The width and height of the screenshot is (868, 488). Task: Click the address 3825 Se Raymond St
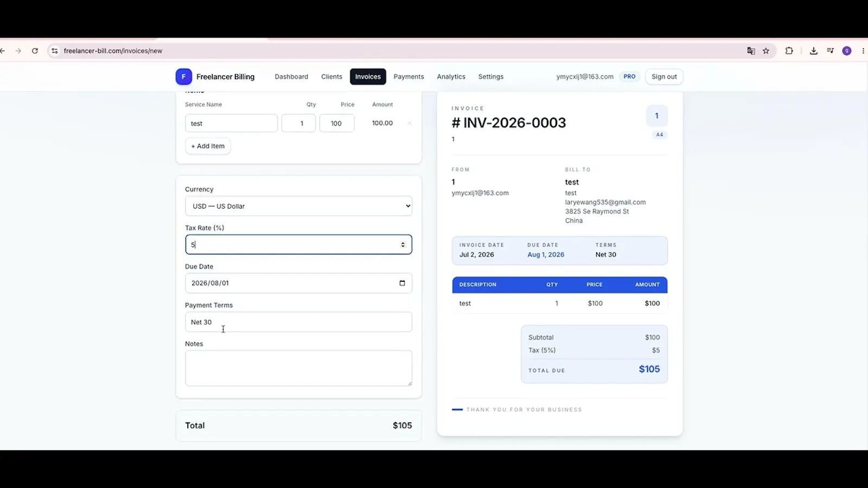point(597,211)
